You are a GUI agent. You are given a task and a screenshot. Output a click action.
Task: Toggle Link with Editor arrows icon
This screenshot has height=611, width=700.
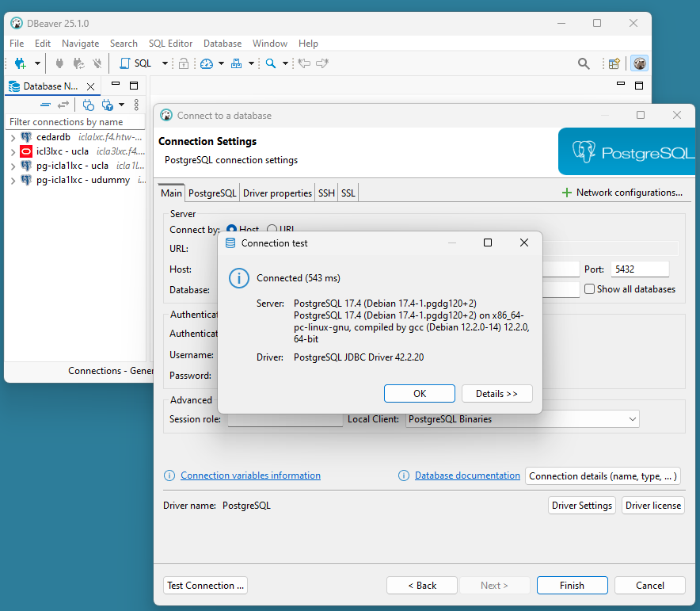[x=63, y=105]
